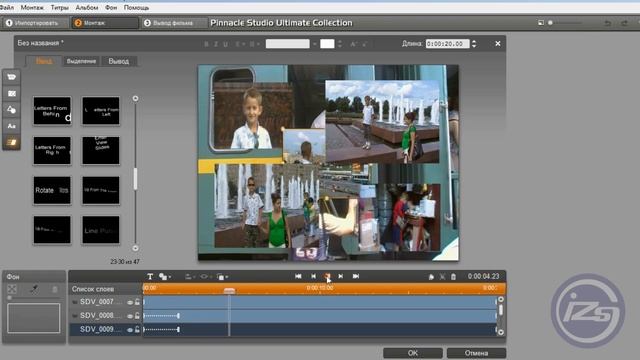Click the undo arrow in top bar
This screenshot has height=360, width=640.
pos(608,23)
